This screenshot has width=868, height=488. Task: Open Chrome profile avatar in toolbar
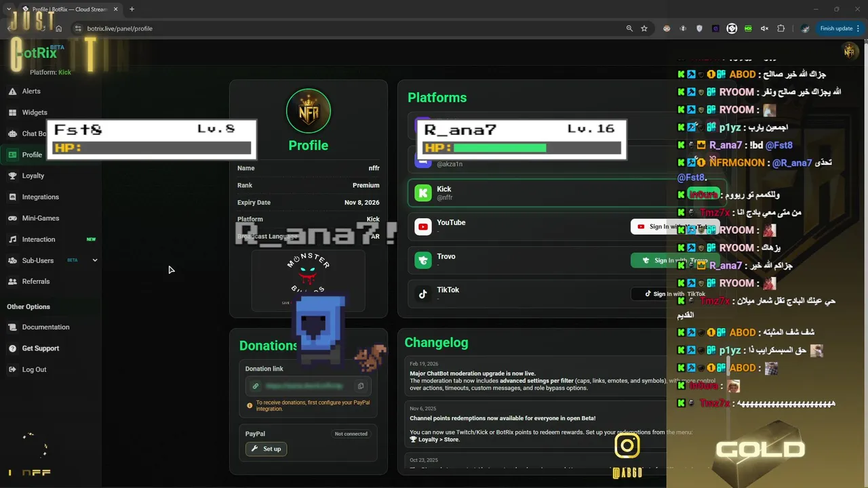[x=805, y=28]
